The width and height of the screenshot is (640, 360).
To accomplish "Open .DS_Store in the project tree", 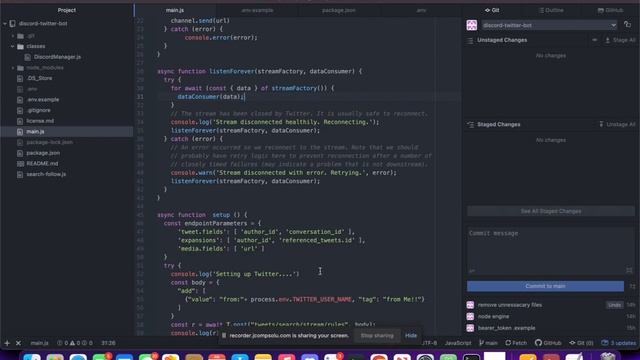I will (40, 78).
